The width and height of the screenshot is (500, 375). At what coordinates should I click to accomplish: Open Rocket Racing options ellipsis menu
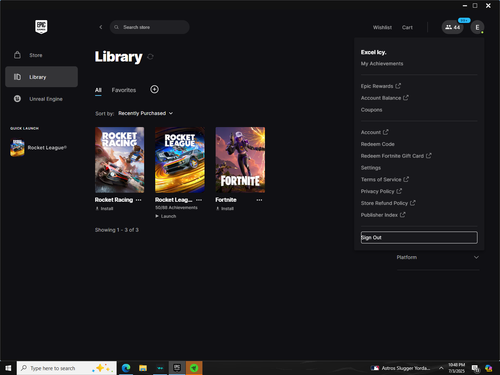pos(139,200)
